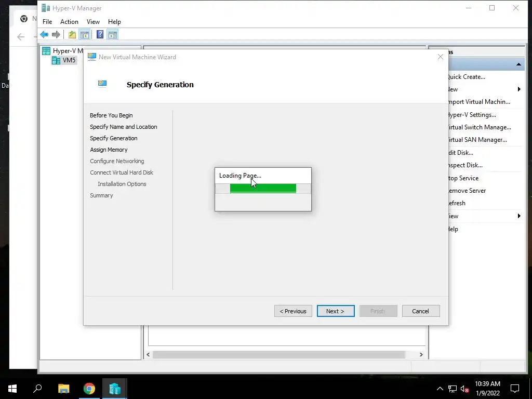This screenshot has width=532, height=399.
Task: Open the blue Help question-mark icon
Action: pos(100,34)
